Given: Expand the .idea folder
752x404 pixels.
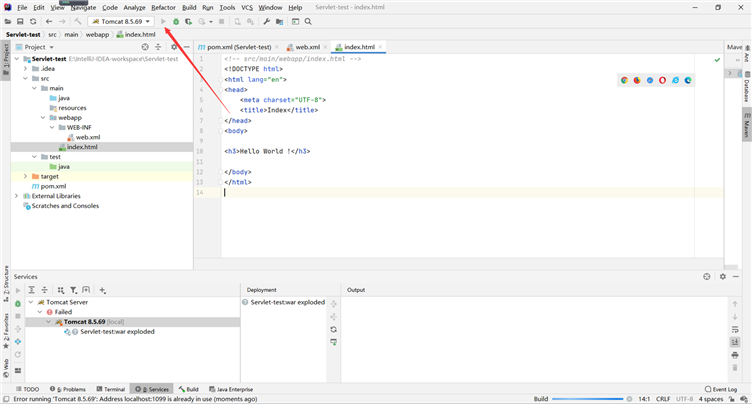Looking at the screenshot, I should point(25,69).
